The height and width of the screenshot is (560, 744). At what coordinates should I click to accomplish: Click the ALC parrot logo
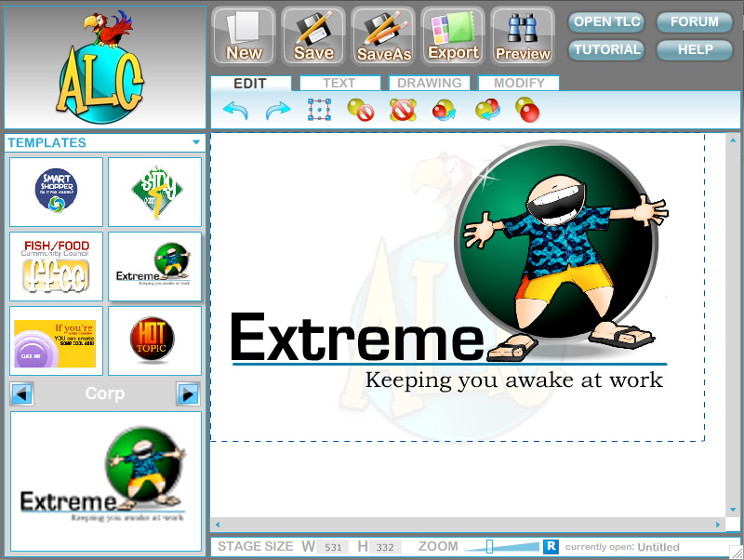pos(101,66)
